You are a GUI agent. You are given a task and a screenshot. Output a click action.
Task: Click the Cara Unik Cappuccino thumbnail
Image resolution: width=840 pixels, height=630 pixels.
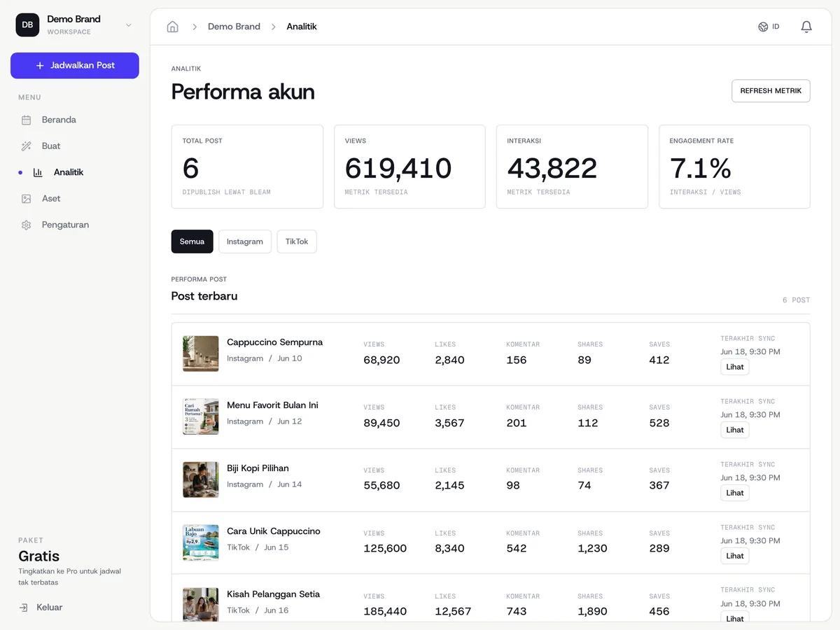[200, 542]
